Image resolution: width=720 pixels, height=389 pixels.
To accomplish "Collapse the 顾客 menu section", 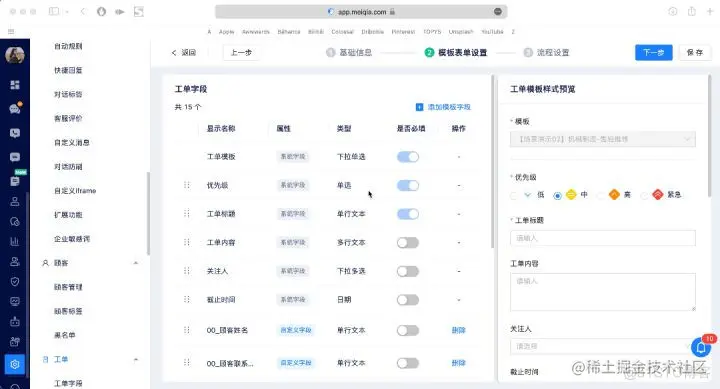I will click(x=136, y=263).
